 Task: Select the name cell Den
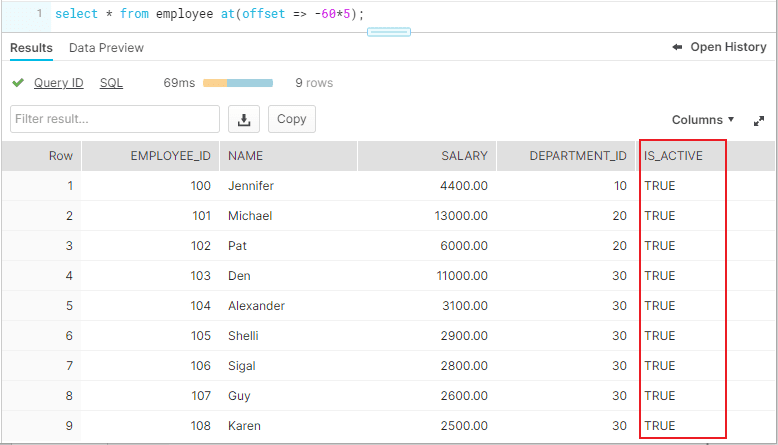(x=239, y=276)
